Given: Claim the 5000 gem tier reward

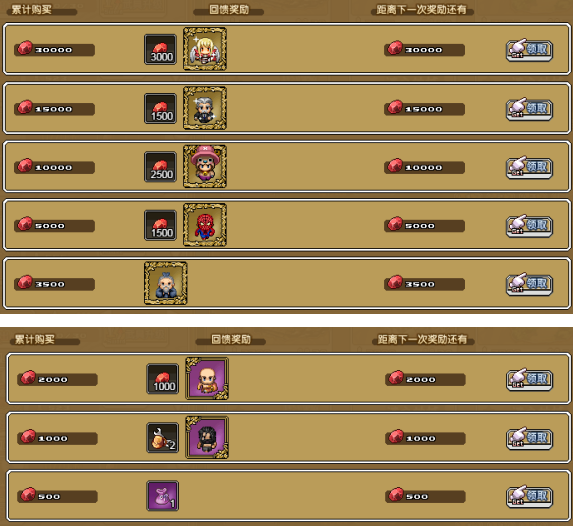Looking at the screenshot, I should [x=529, y=226].
